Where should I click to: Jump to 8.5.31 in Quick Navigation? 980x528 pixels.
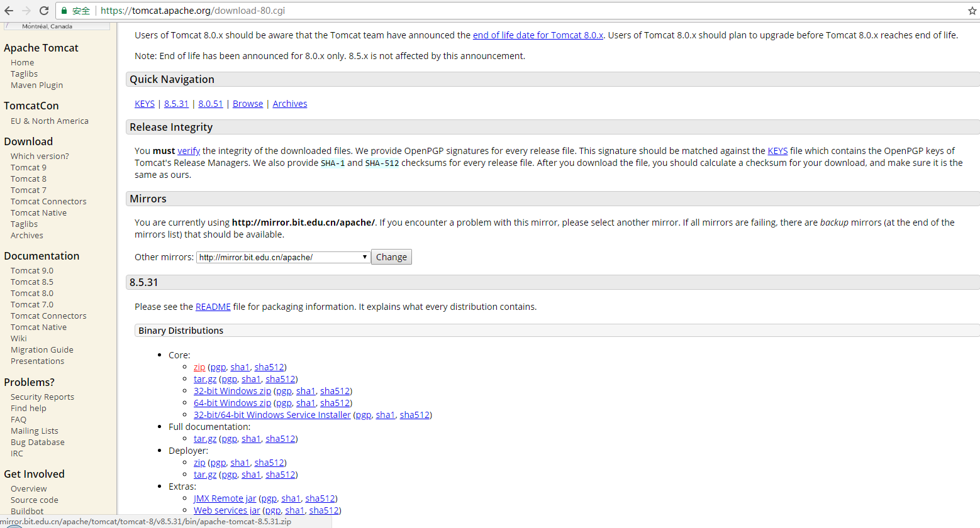176,104
